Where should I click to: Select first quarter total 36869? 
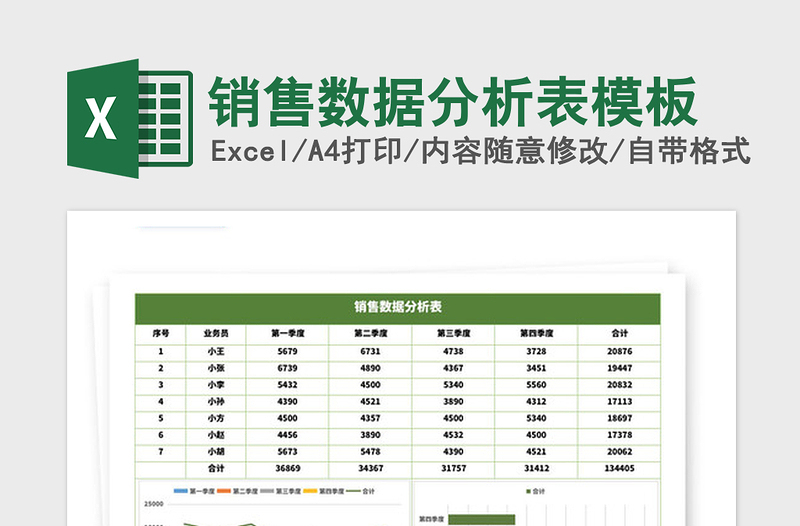tap(288, 468)
